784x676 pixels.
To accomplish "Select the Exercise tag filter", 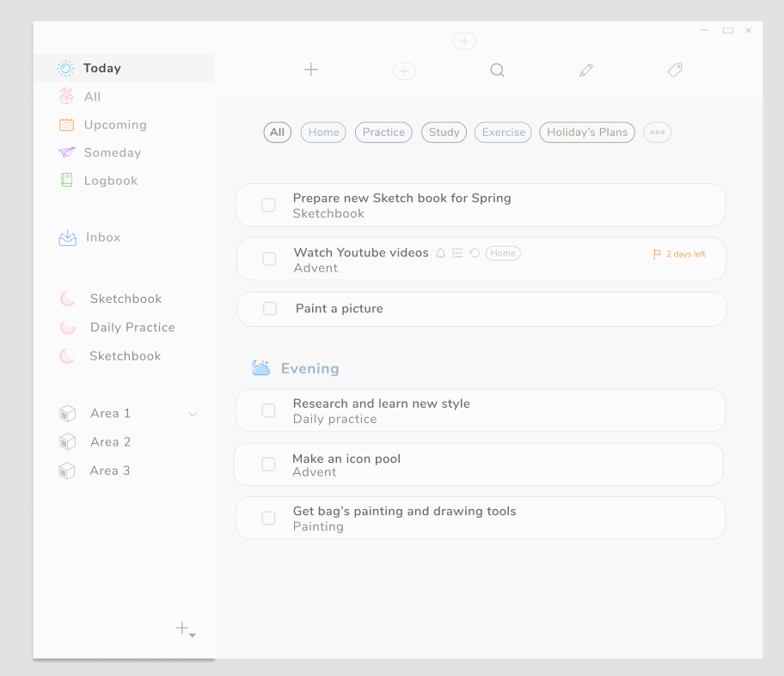I will (502, 132).
